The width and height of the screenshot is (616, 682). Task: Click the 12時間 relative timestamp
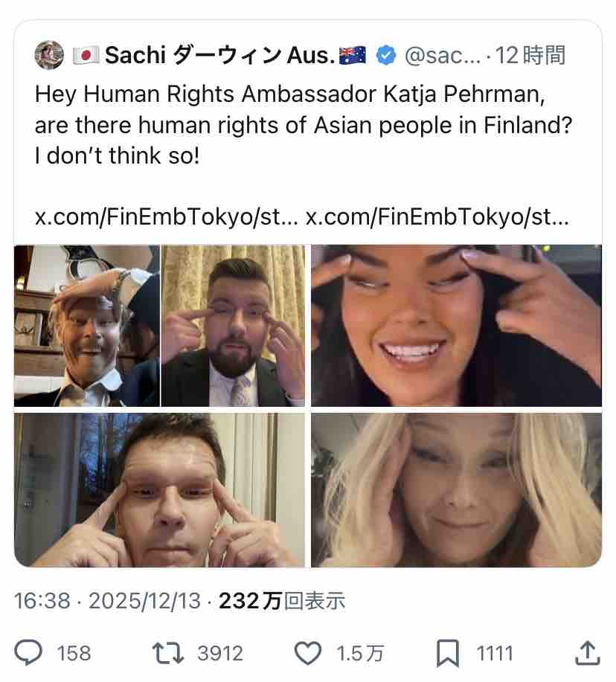click(530, 55)
